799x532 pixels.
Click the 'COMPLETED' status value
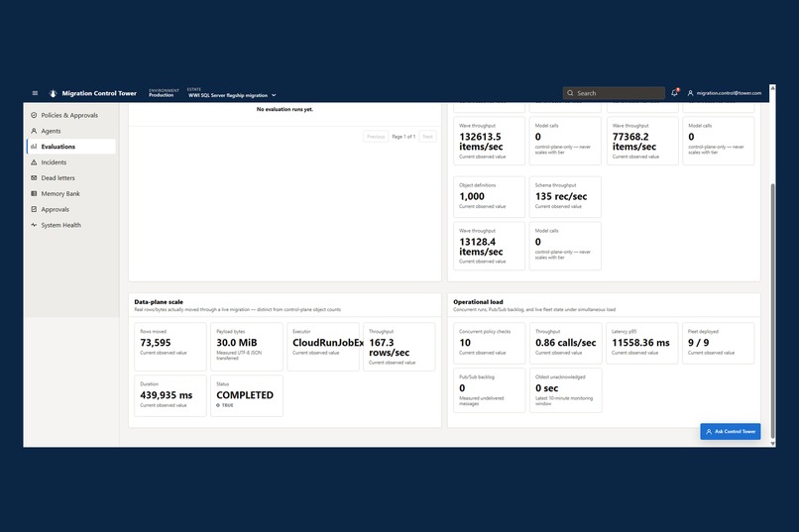click(245, 395)
